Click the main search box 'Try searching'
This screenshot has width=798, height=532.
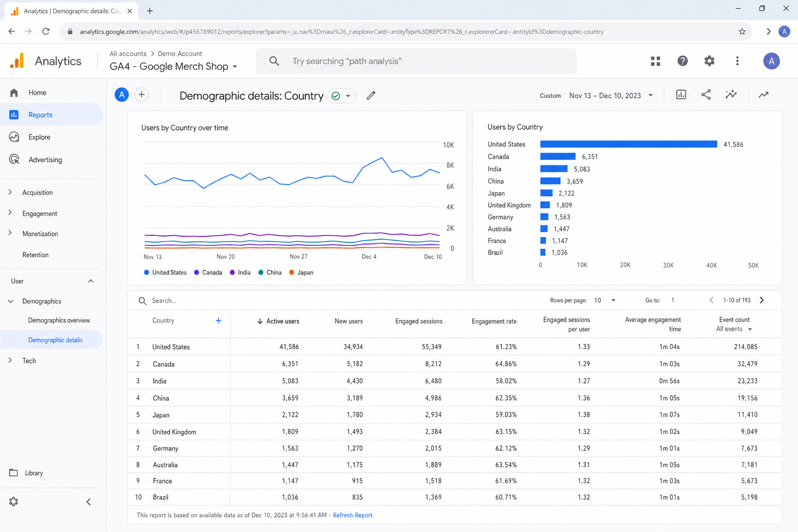click(x=416, y=61)
